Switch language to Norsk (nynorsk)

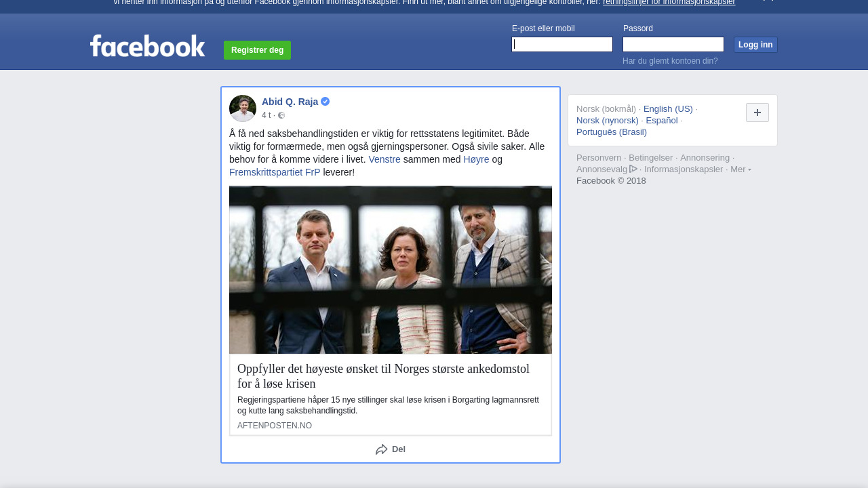click(x=608, y=120)
